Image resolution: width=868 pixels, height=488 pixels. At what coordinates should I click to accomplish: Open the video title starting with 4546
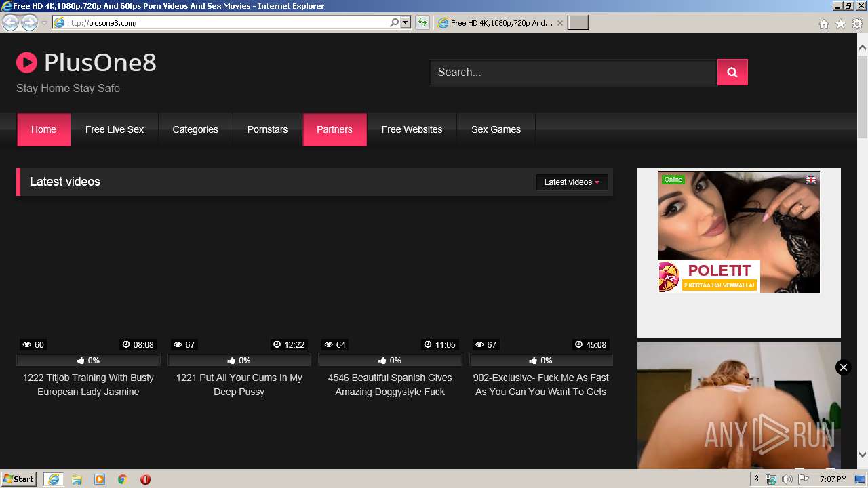pyautogui.click(x=390, y=384)
